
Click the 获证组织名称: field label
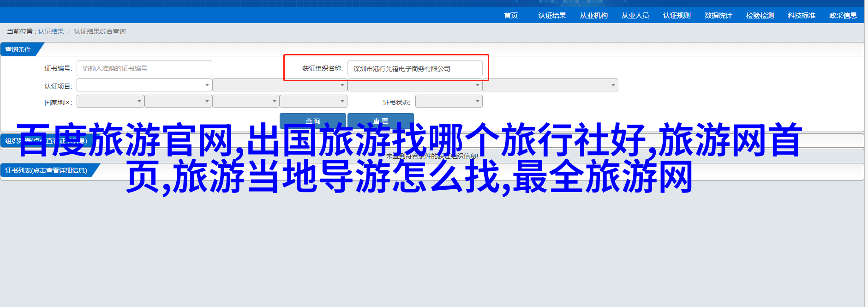click(323, 68)
